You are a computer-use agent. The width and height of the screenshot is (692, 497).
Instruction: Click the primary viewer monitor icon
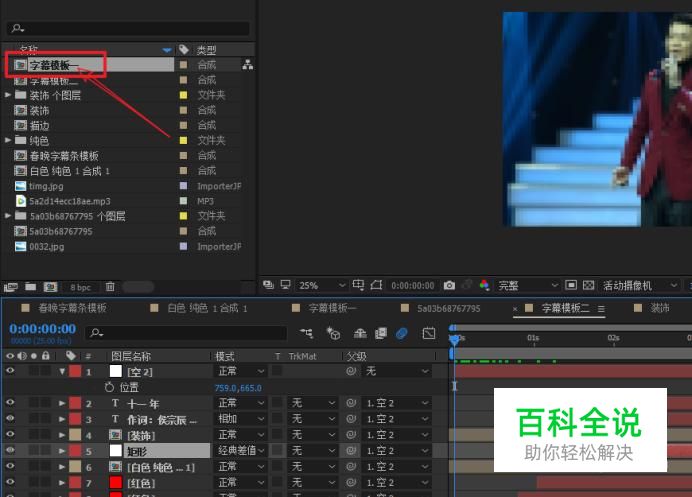(x=286, y=285)
